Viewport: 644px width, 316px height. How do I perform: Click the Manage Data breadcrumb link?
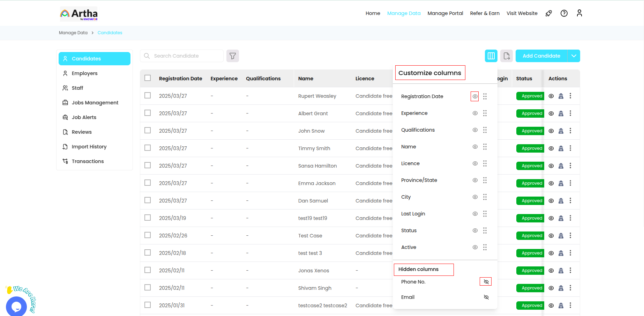tap(73, 33)
